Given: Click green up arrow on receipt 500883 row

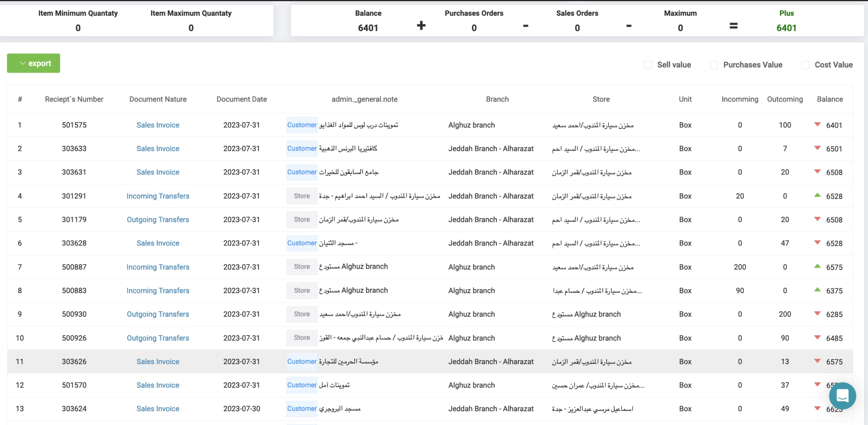Looking at the screenshot, I should (817, 290).
